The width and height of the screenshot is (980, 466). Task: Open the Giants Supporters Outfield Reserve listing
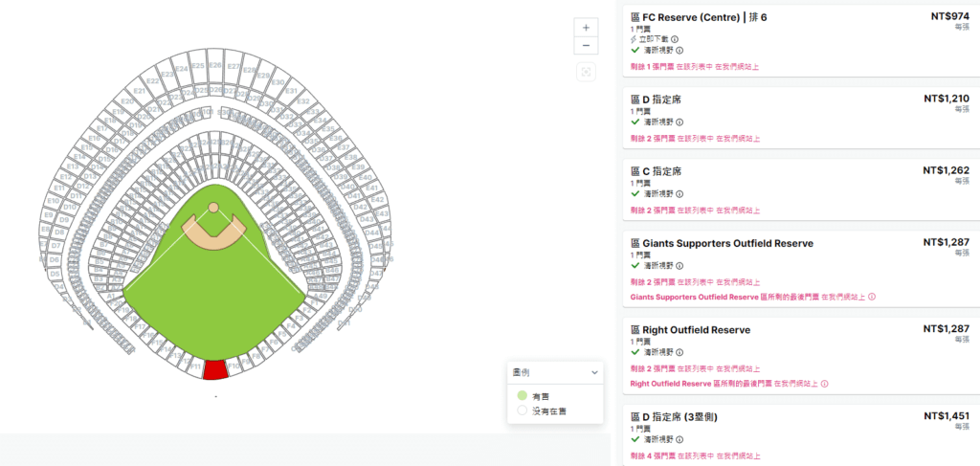[801, 269]
